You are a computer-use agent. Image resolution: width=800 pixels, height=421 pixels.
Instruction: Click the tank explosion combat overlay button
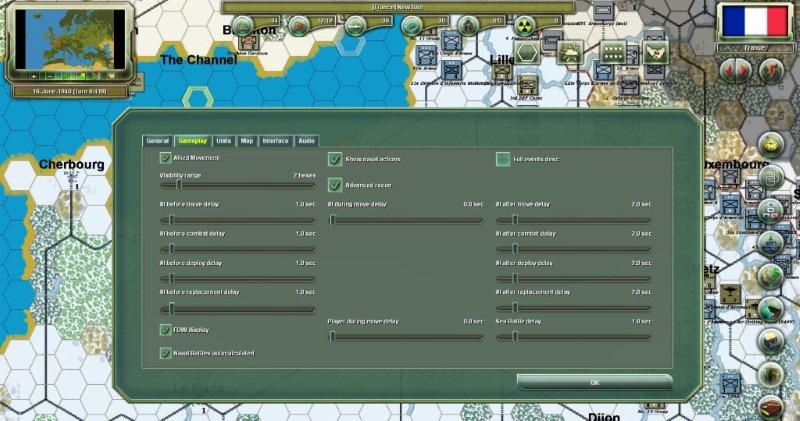(570, 52)
